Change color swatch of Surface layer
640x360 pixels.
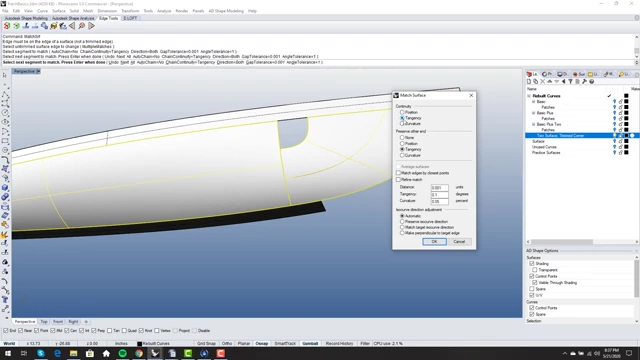pos(626,141)
